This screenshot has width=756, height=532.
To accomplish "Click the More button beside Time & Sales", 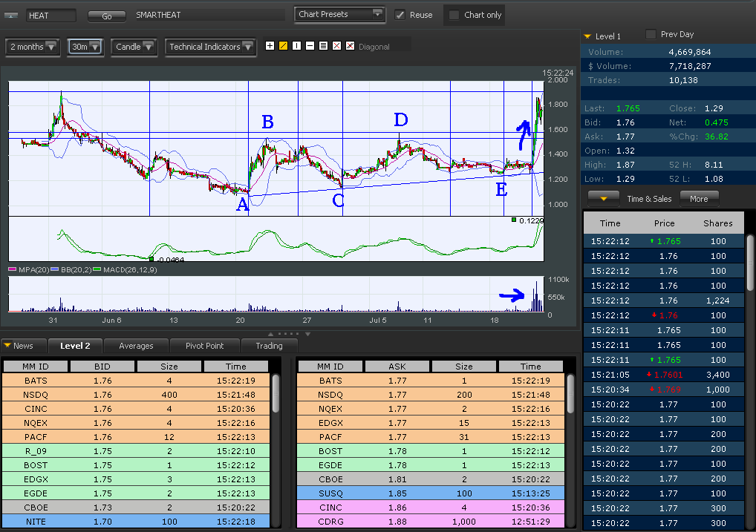I will click(698, 199).
